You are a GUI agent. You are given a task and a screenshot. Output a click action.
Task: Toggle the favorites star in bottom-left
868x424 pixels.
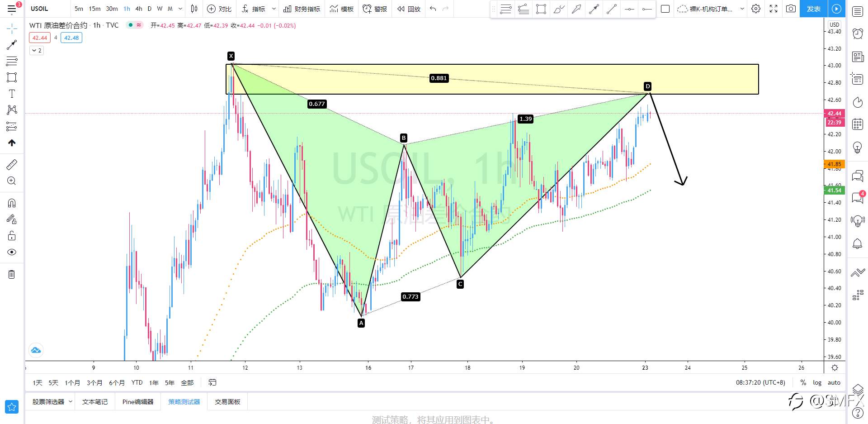click(12, 407)
